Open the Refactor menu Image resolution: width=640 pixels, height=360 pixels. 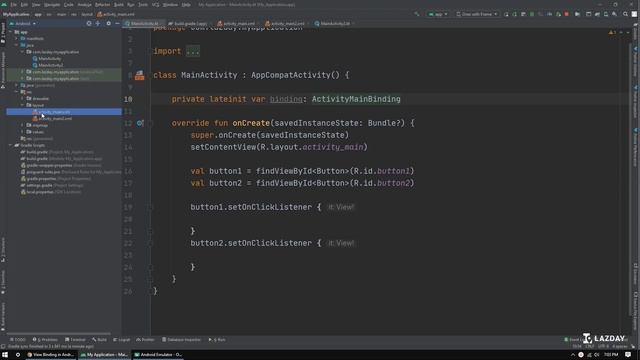102,4
